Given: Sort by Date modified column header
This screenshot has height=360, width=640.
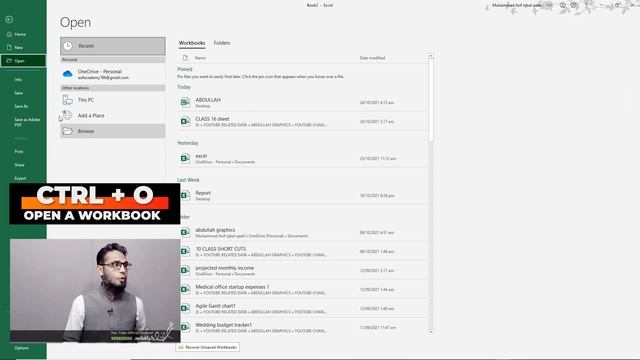Looking at the screenshot, I should [372, 58].
